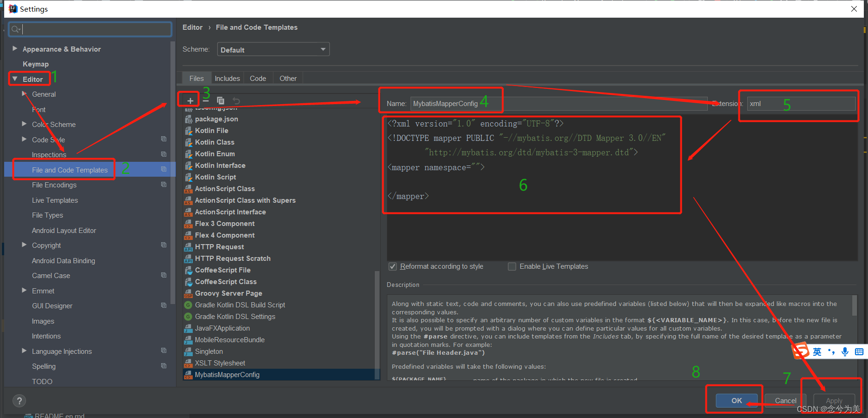The width and height of the screenshot is (868, 418).
Task: Click the settings tree scrollbar
Action: [173, 172]
